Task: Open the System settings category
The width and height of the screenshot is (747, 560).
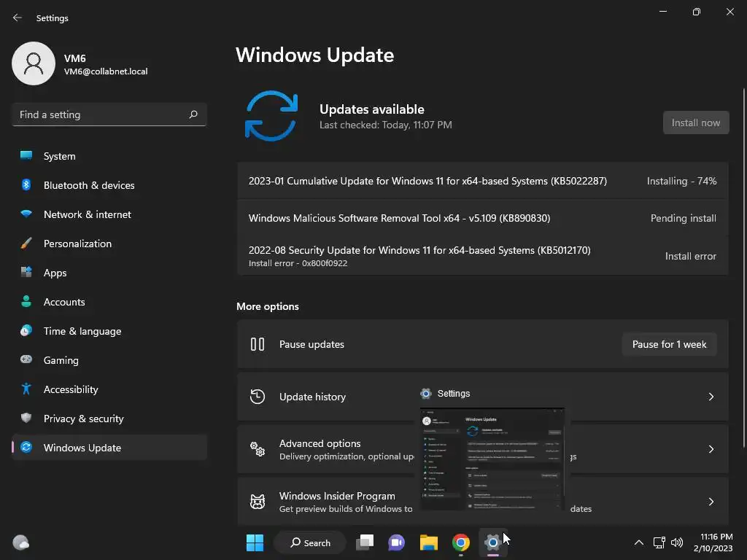Action: [x=109, y=156]
